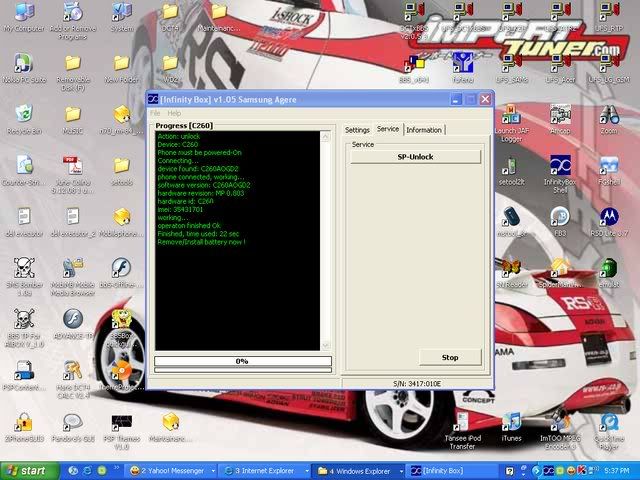Expand Yahoo! Messenger taskbar group arrow
640x480 pixels.
pos(213,471)
